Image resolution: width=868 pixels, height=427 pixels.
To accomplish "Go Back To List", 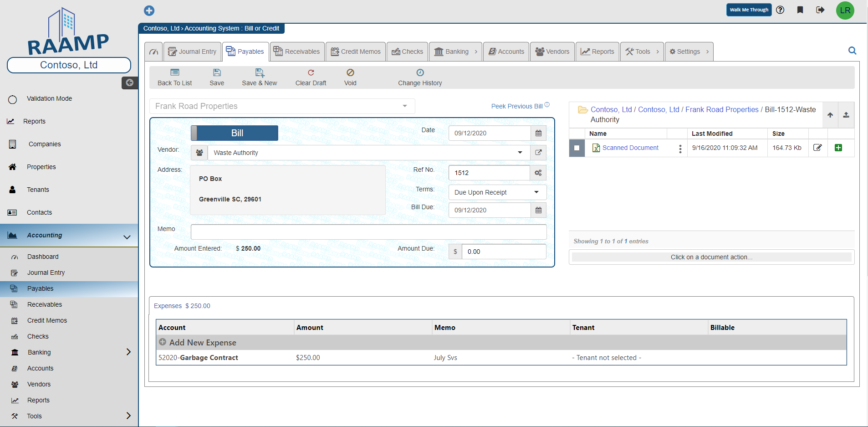I will (175, 77).
